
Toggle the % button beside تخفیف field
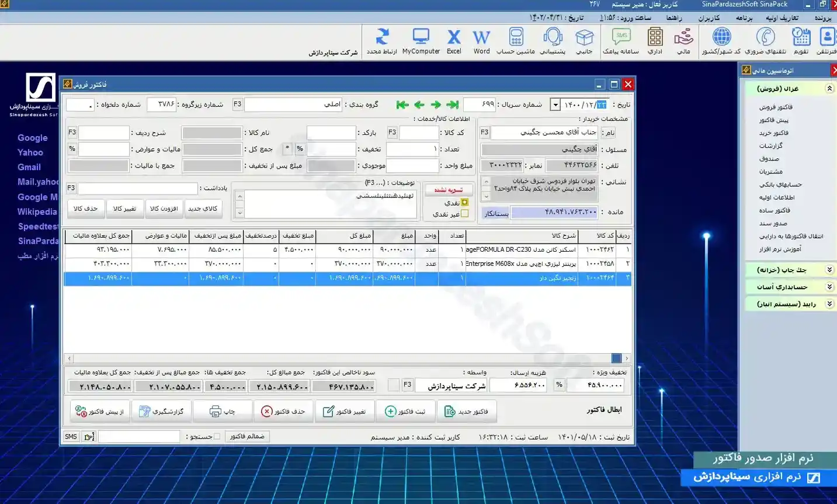coord(300,149)
